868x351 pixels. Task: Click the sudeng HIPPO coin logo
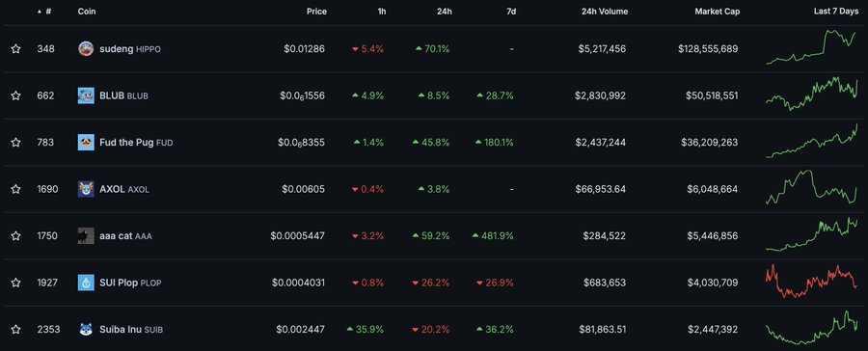[x=86, y=49]
